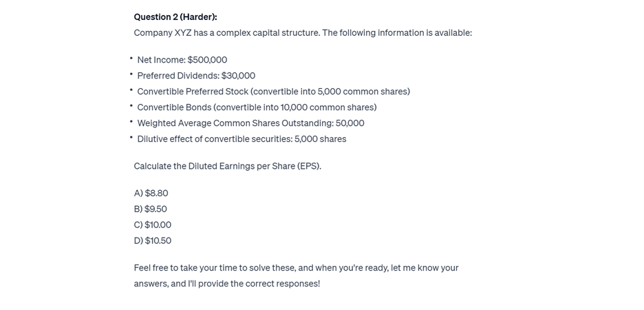Viewport: 644px width, 310px height.
Task: Pick answer option D) $10.50
Action: (152, 241)
